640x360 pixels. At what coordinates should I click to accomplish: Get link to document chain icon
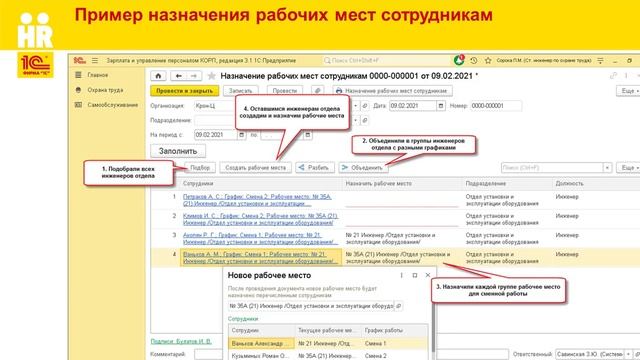[613, 76]
